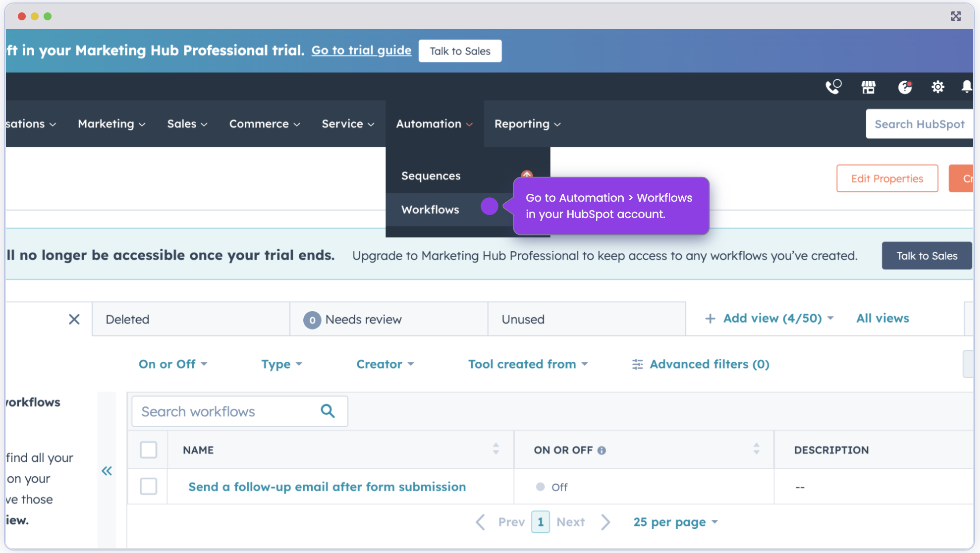Open the calling icon in the top bar
980x553 pixels.
point(833,87)
